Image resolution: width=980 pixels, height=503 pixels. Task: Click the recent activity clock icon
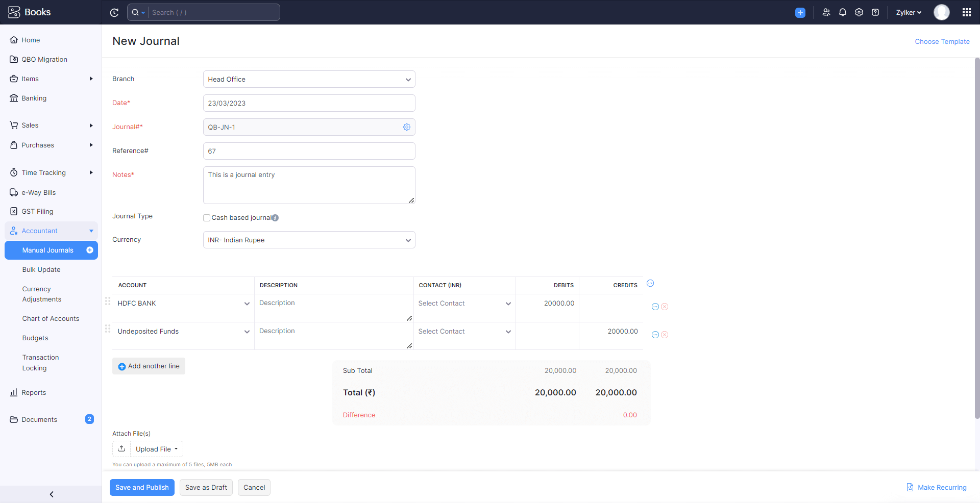tap(114, 13)
